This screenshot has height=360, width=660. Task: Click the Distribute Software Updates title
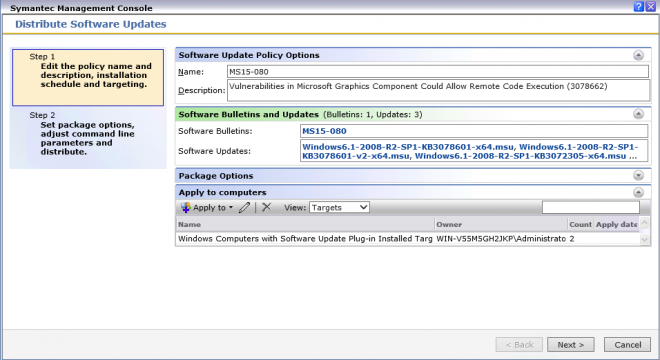tap(91, 24)
